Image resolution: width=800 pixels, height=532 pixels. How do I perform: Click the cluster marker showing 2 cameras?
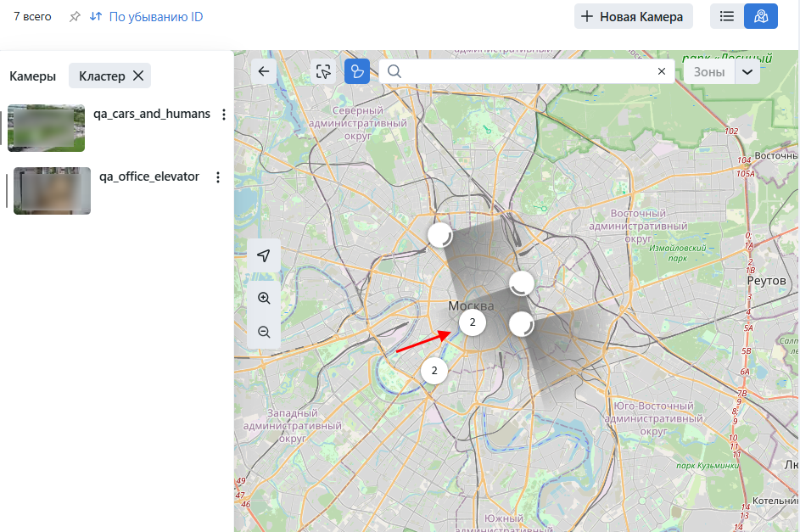click(473, 322)
